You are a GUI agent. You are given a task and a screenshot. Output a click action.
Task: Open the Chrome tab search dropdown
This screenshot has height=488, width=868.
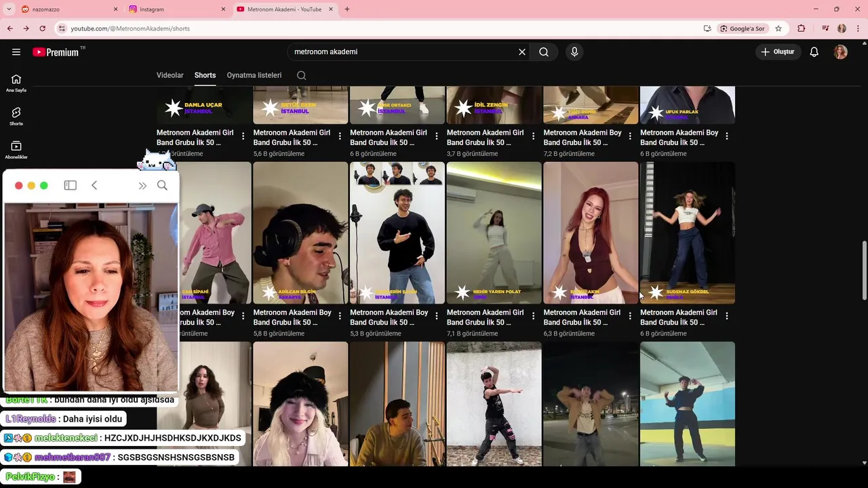[9, 9]
